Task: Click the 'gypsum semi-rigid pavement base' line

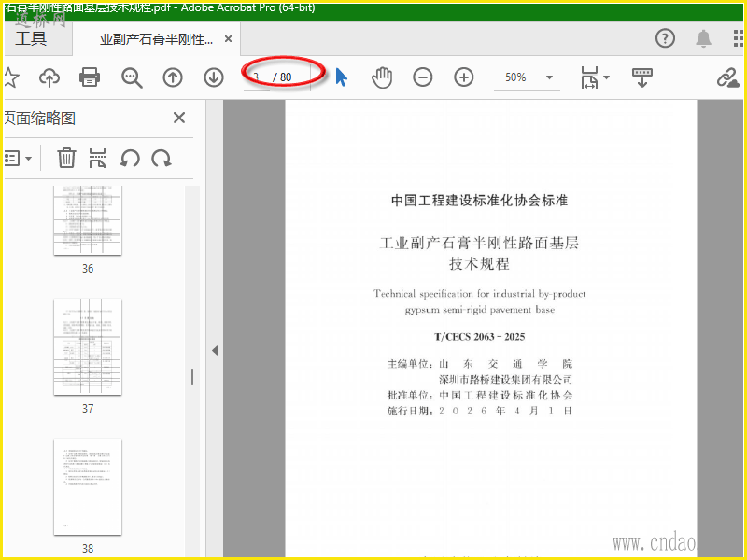Action: click(x=480, y=310)
